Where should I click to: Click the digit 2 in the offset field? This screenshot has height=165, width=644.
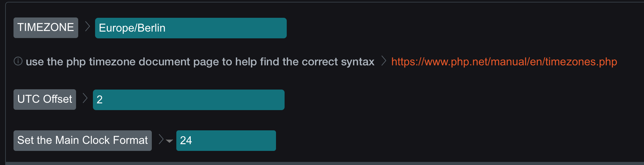[x=99, y=100]
